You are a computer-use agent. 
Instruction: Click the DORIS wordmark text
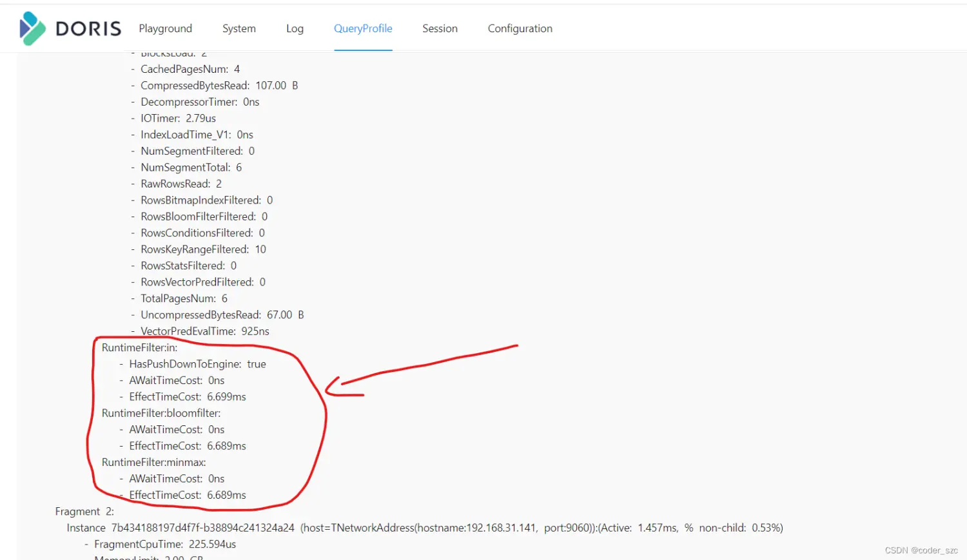(88, 29)
